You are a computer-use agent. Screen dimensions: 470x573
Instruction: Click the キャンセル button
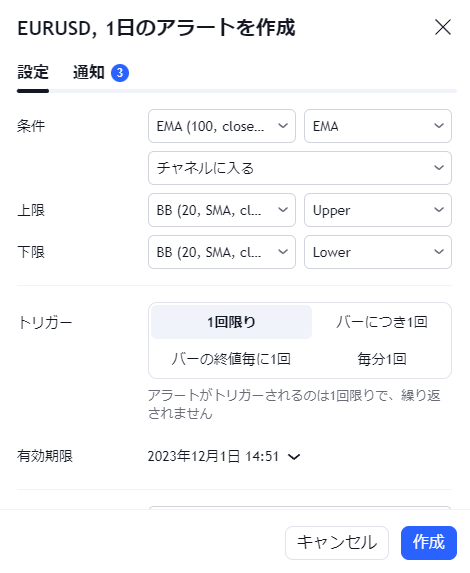click(x=337, y=543)
